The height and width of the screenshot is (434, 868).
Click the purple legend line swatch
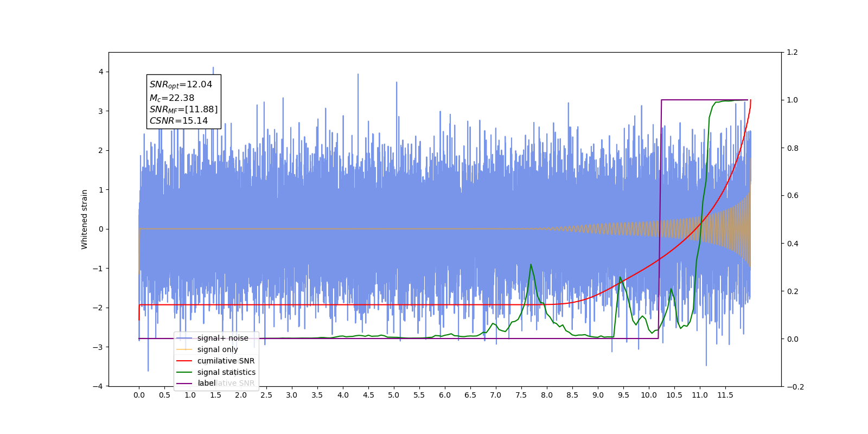click(184, 384)
